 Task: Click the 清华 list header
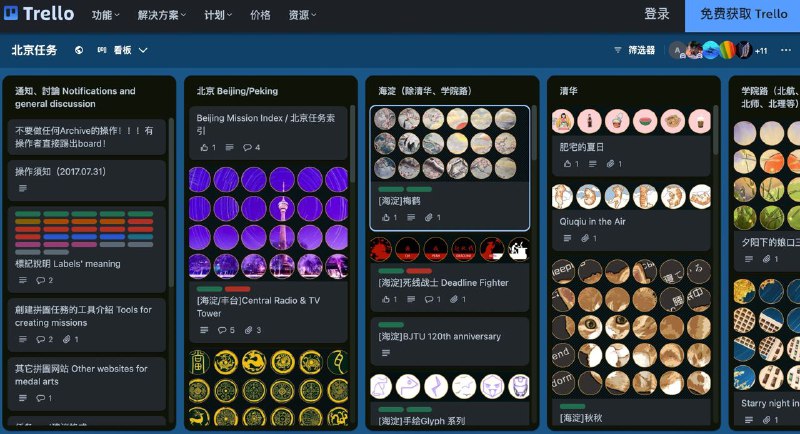[568, 91]
